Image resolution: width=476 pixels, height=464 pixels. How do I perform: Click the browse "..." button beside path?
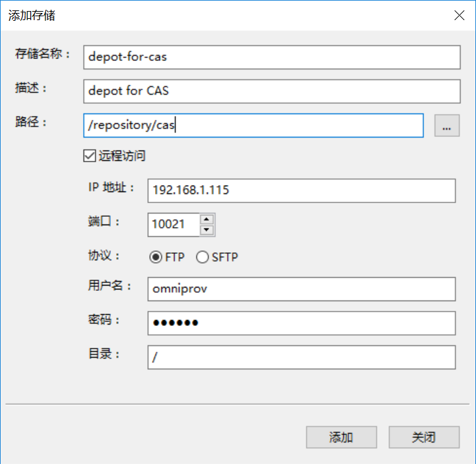pyautogui.click(x=447, y=127)
